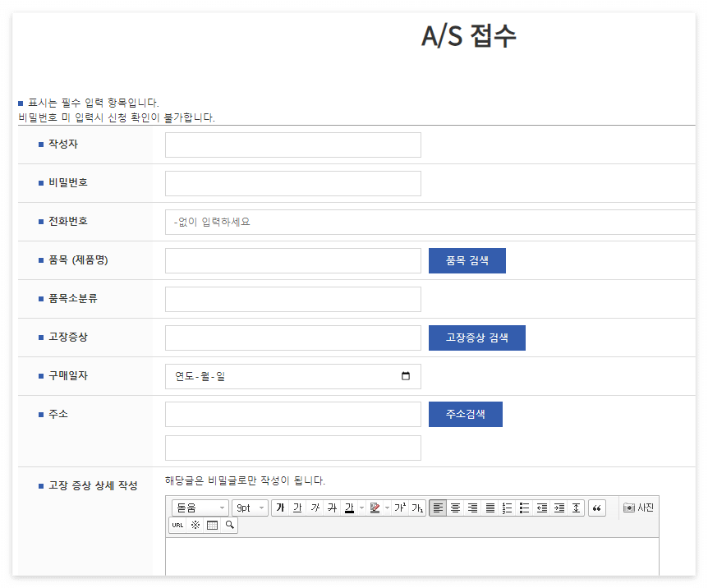Screen dimensions: 708x588
Task: Click the 주소검색 button
Action: 466,414
